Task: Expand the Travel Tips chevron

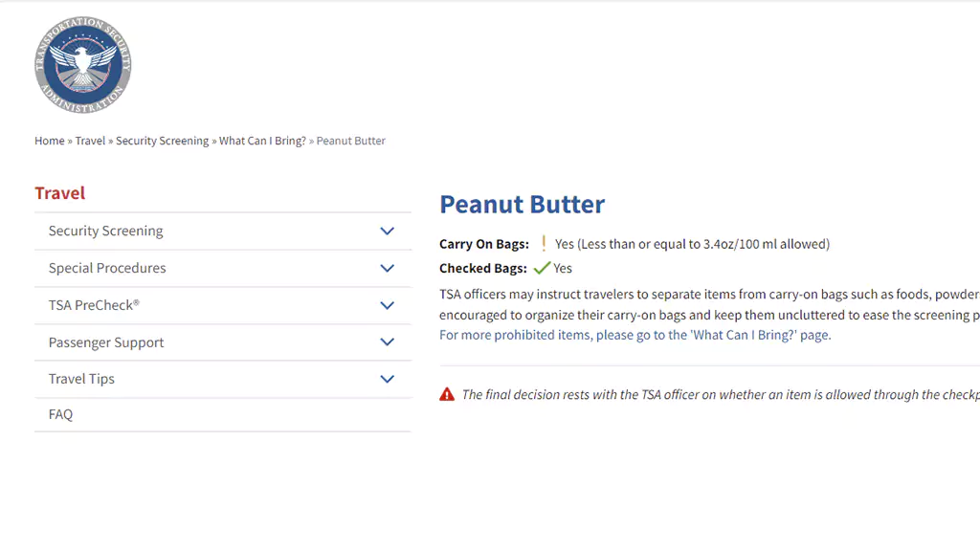Action: tap(388, 379)
